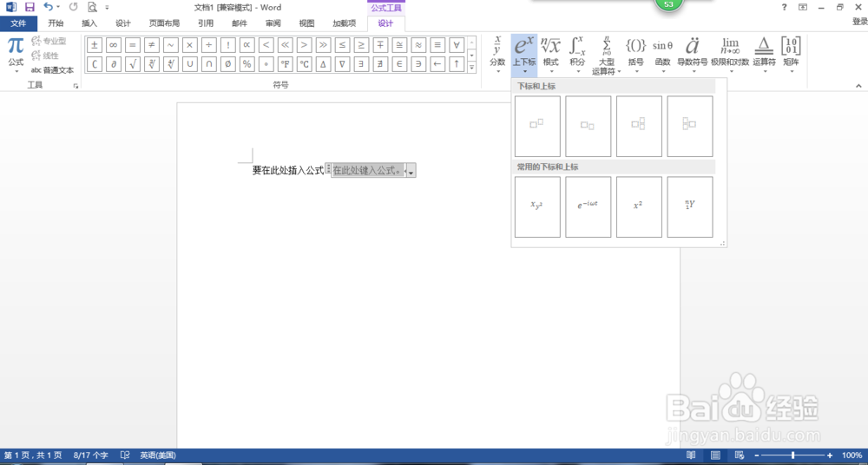Insert the union ∪ symbol
The height and width of the screenshot is (465, 868).
tap(190, 64)
